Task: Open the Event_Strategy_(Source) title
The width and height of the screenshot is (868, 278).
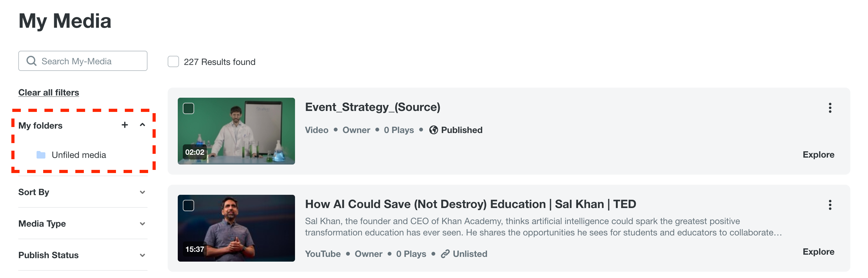Action: pyautogui.click(x=372, y=107)
